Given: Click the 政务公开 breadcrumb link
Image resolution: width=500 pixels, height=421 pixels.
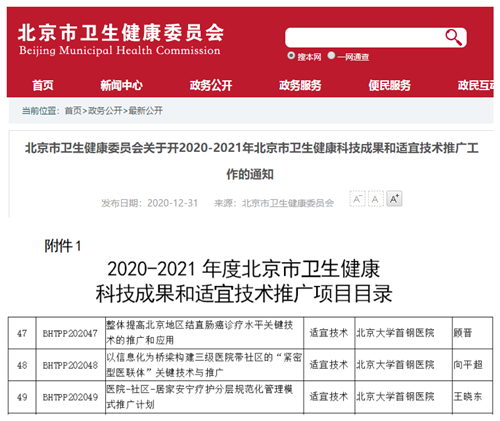Looking at the screenshot, I should (x=105, y=110).
